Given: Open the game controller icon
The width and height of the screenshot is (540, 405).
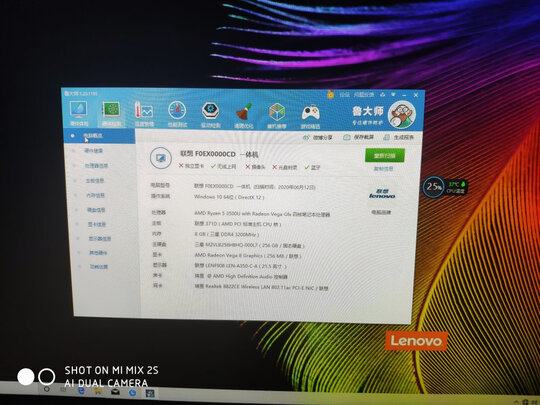Looking at the screenshot, I should click(x=310, y=113).
